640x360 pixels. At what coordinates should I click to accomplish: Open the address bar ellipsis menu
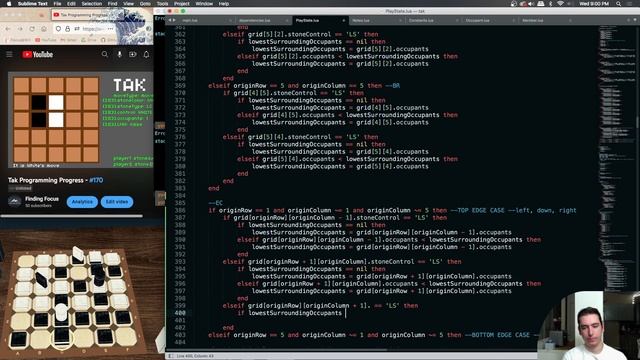[x=110, y=29]
